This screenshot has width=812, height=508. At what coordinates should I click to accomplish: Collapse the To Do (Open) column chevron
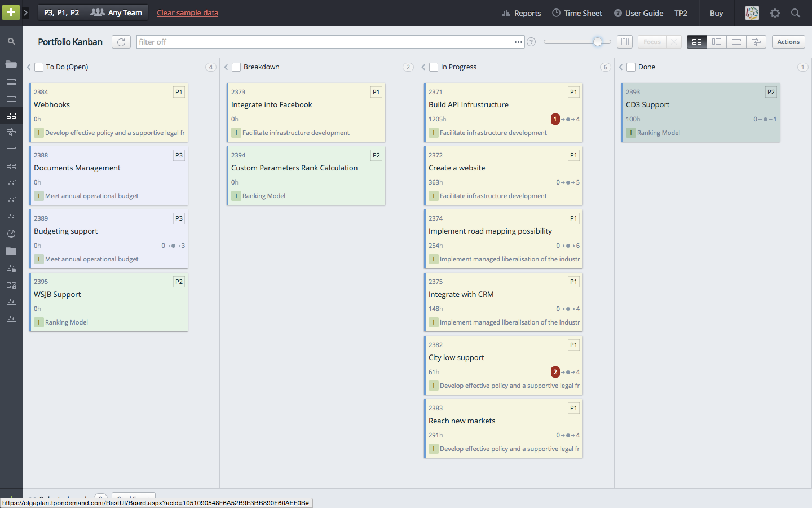pos(28,67)
